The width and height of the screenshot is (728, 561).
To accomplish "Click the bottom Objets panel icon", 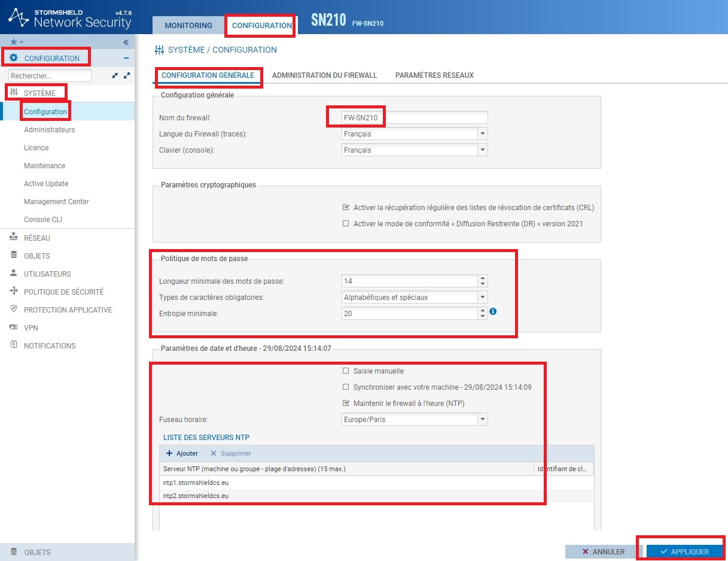I will tap(14, 552).
